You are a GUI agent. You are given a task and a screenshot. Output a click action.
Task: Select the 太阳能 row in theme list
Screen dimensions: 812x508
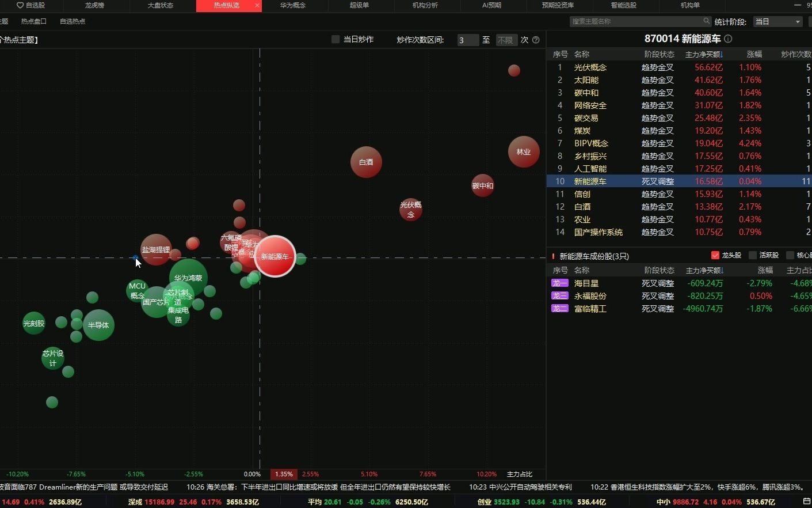[x=679, y=80]
